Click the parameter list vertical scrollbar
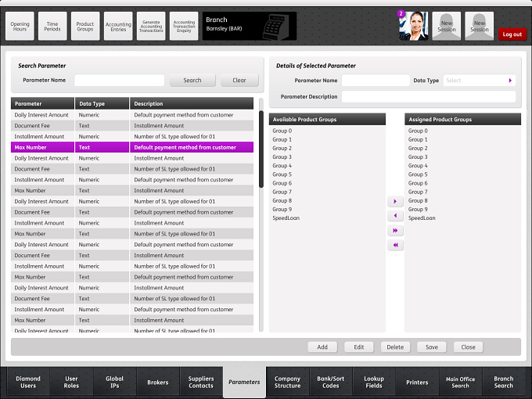 [x=261, y=215]
